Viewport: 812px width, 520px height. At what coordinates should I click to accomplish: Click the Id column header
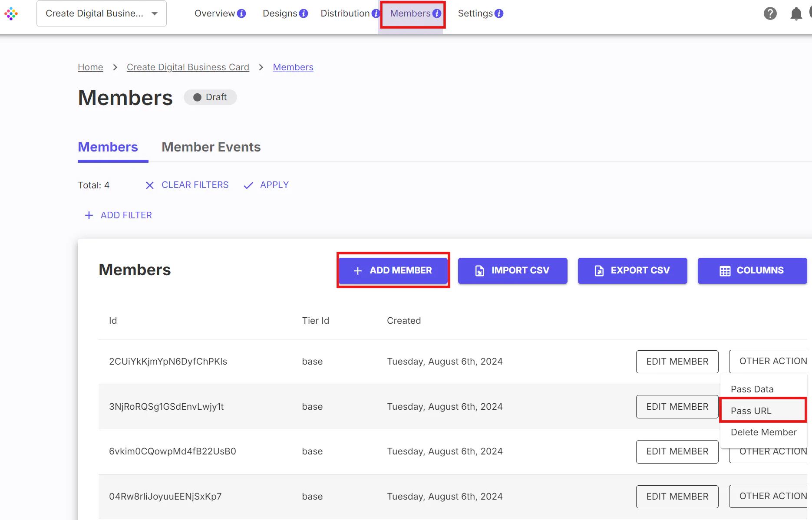pos(113,321)
